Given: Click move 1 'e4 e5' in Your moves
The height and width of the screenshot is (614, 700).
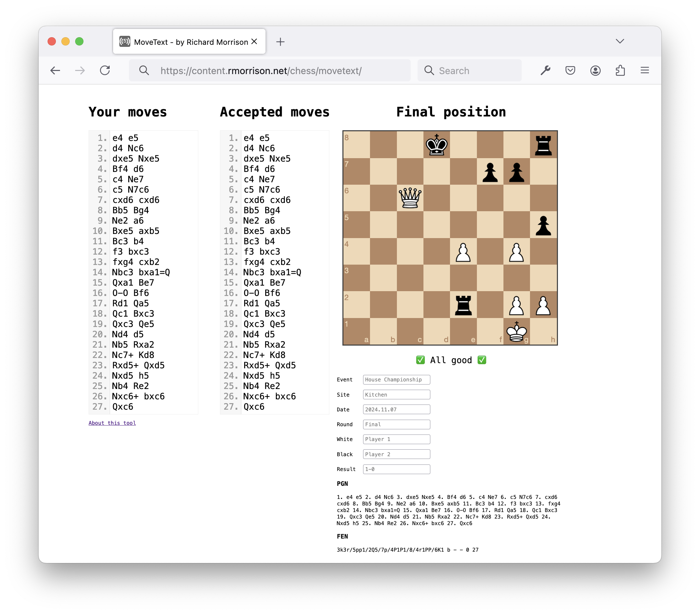Looking at the screenshot, I should (x=125, y=138).
